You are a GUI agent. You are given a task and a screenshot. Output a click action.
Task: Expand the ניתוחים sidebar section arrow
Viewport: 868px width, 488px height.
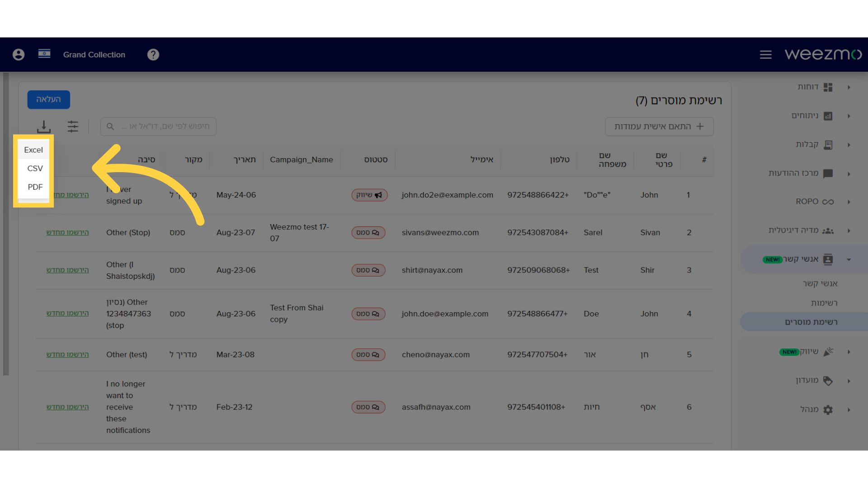849,116
